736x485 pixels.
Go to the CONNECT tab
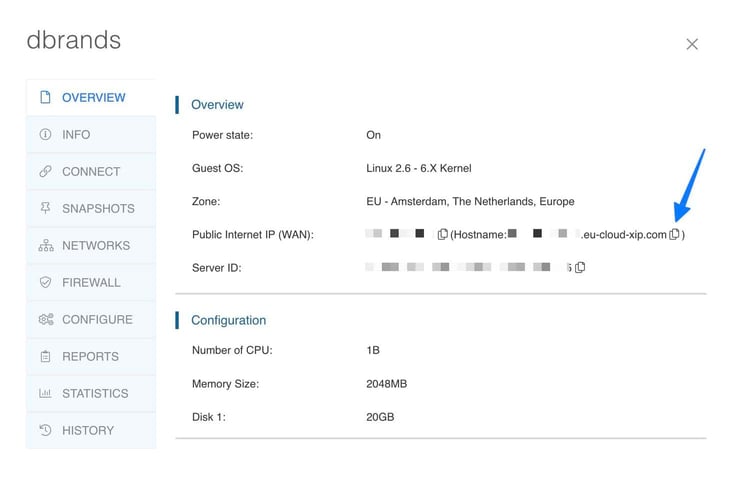click(x=91, y=171)
